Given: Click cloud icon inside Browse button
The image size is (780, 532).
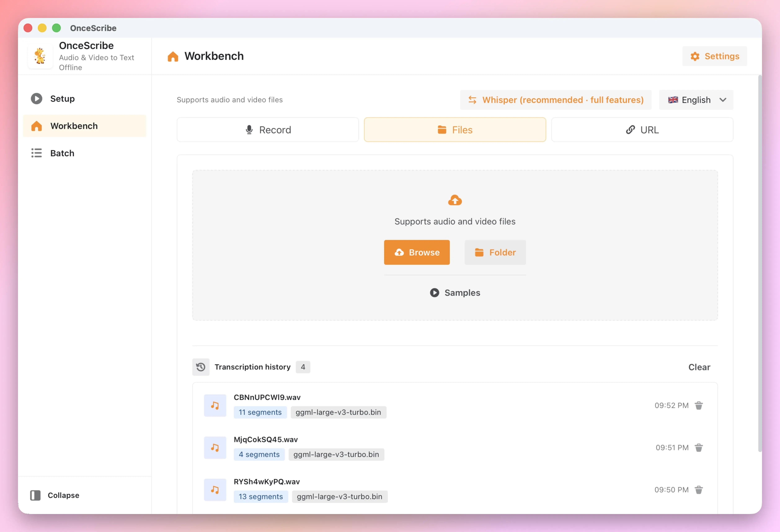Looking at the screenshot, I should point(399,252).
